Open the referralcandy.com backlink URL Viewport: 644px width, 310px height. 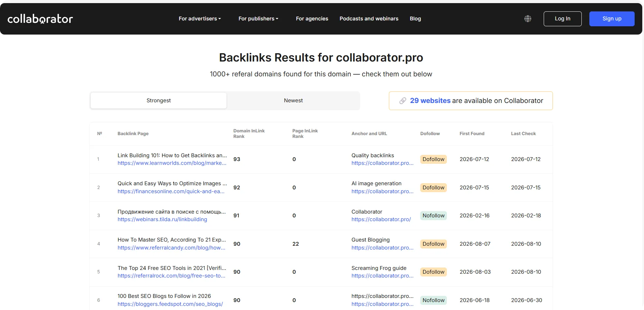pyautogui.click(x=171, y=248)
